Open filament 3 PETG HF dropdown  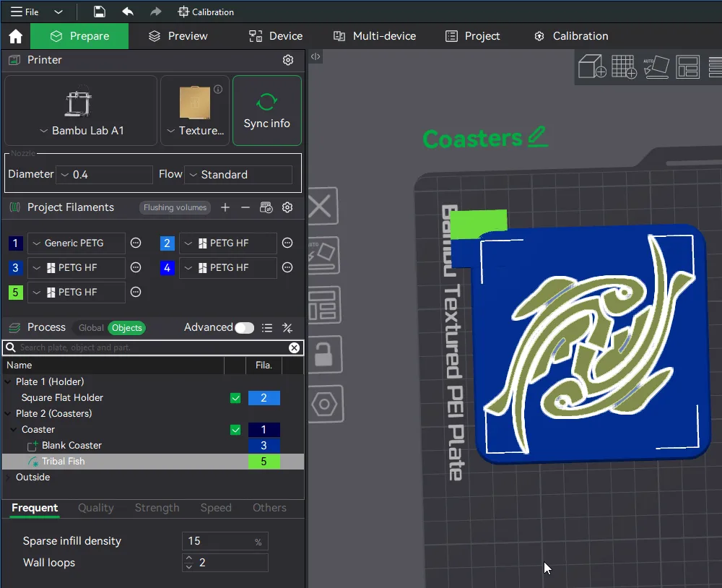pyautogui.click(x=77, y=268)
